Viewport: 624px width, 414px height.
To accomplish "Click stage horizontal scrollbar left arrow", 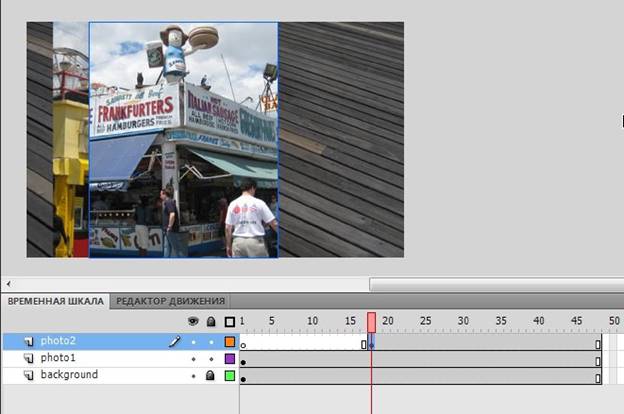I will (x=8, y=284).
